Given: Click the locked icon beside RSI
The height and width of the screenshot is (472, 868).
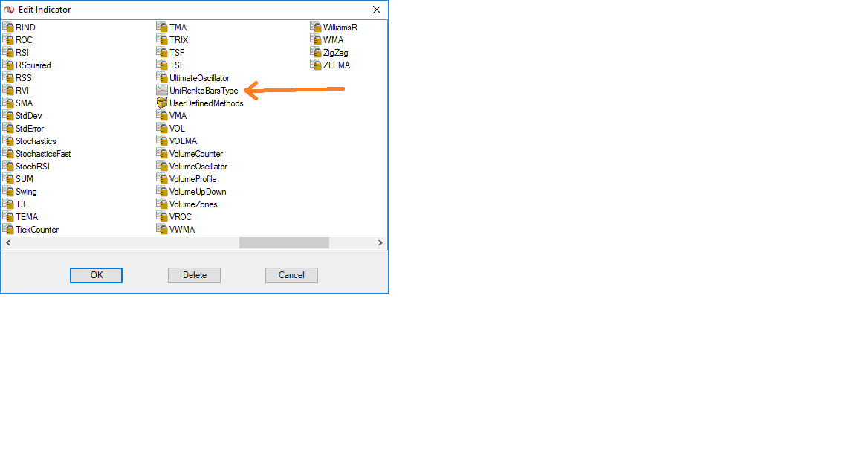Looking at the screenshot, I should click(7, 52).
